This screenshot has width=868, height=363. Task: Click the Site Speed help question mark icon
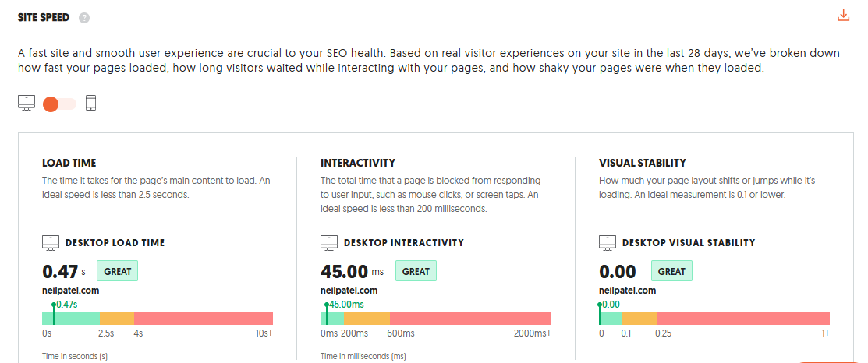[x=84, y=18]
